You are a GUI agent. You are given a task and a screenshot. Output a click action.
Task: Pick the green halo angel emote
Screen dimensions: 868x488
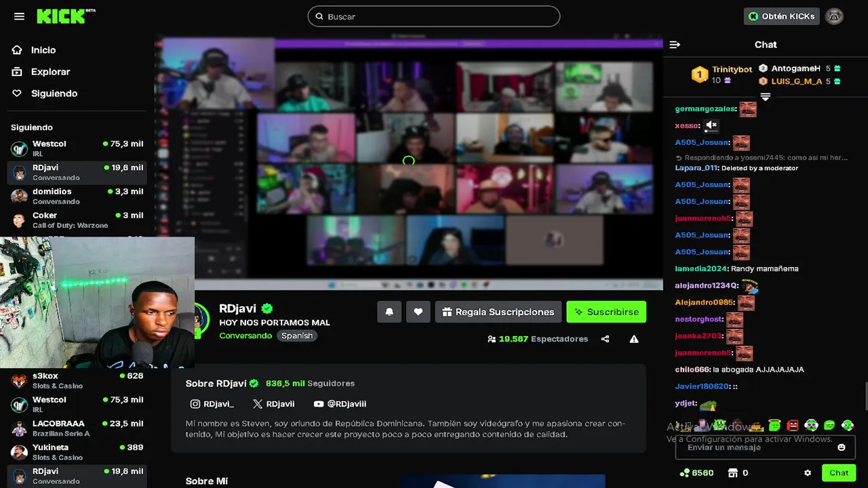[x=774, y=425]
